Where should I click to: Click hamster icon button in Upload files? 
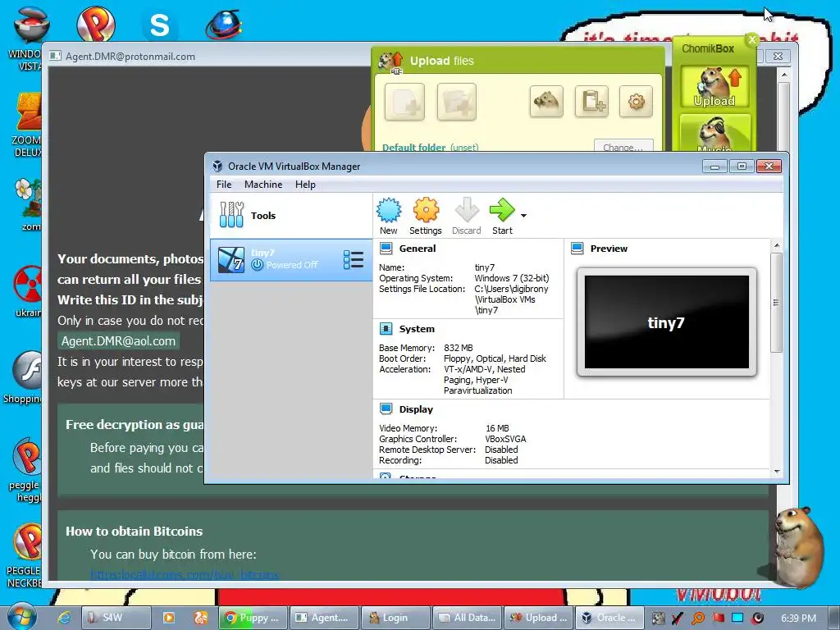click(x=546, y=101)
